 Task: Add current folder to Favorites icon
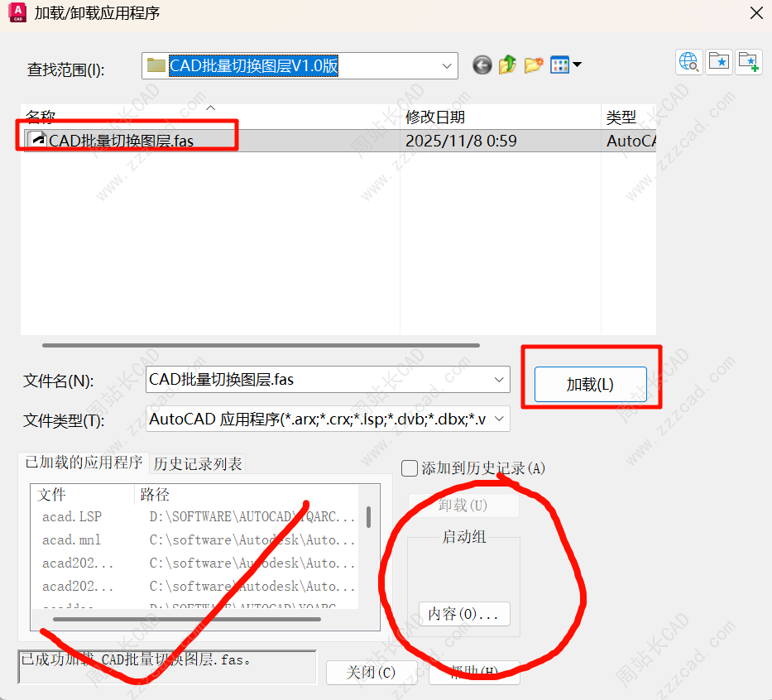[749, 61]
